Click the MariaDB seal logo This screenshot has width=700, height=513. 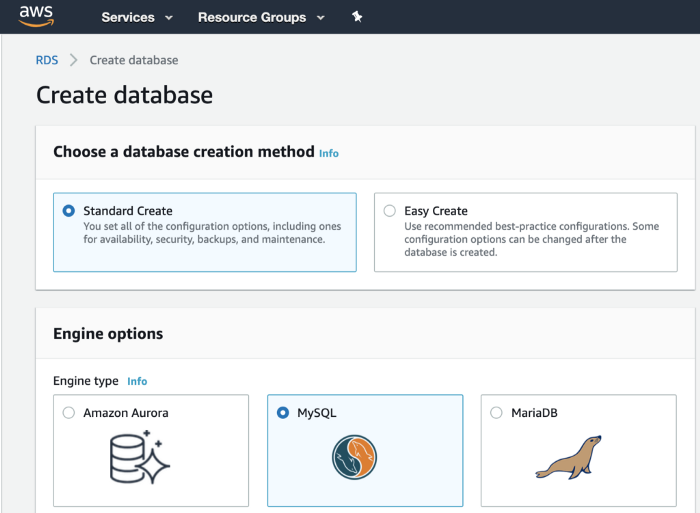[569, 458]
